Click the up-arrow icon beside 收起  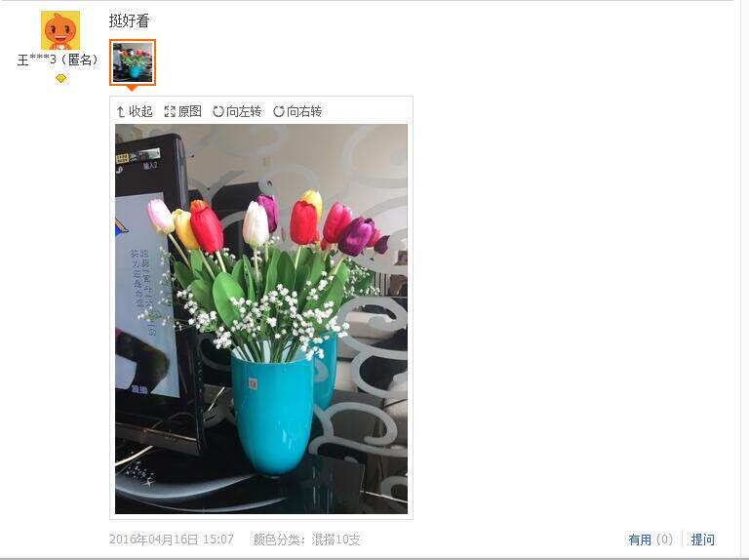click(x=120, y=112)
